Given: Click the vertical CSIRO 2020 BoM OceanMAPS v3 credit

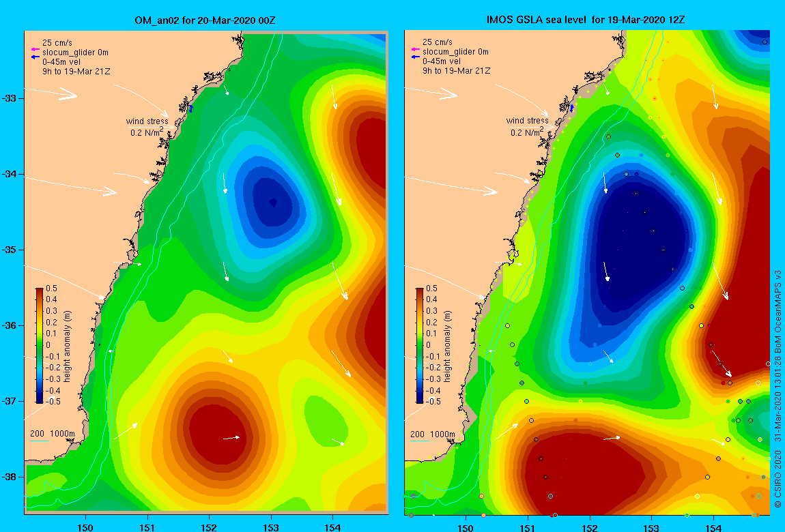Looking at the screenshot, I should tap(778, 390).
